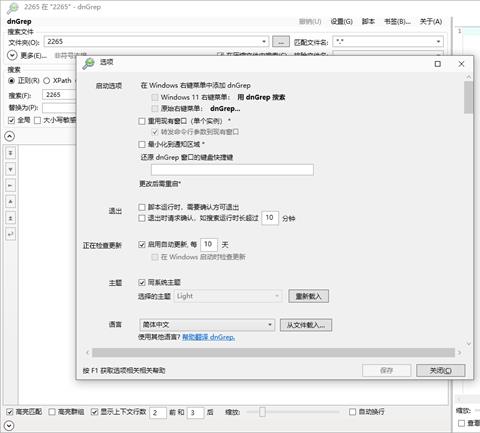Open the file name pattern dropdown
The image size is (480, 433).
pos(438,42)
